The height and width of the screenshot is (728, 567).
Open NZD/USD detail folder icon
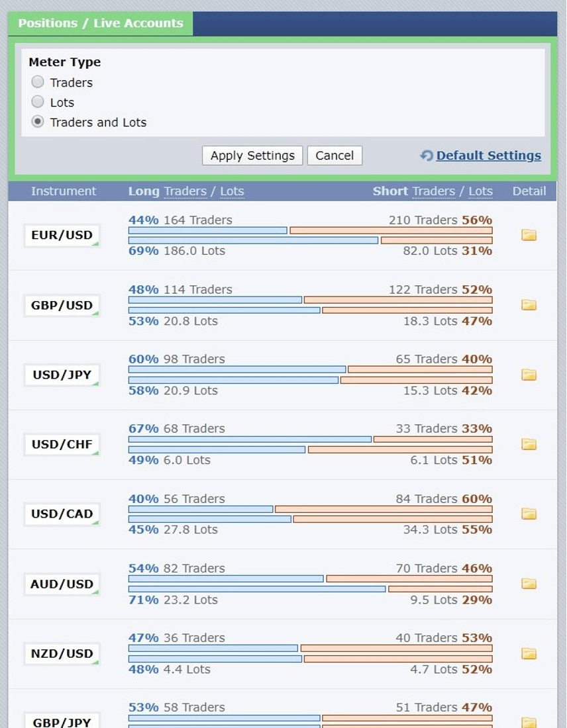(x=529, y=653)
